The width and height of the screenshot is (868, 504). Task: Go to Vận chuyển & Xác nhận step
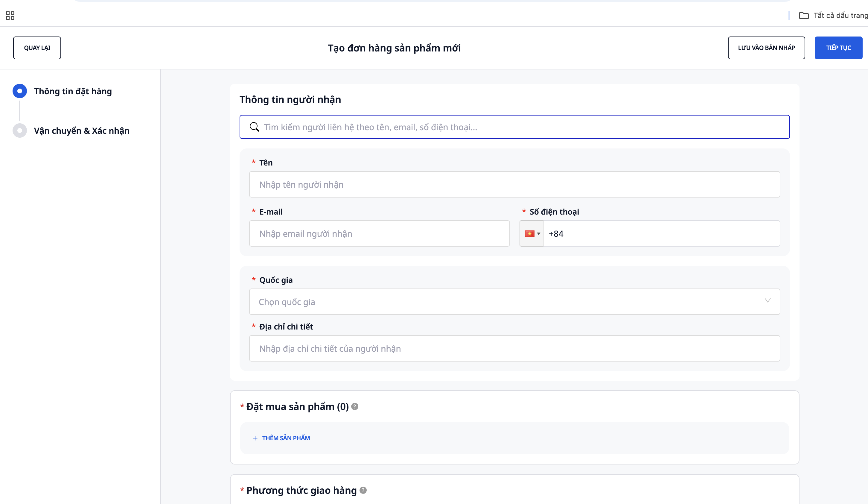point(82,131)
